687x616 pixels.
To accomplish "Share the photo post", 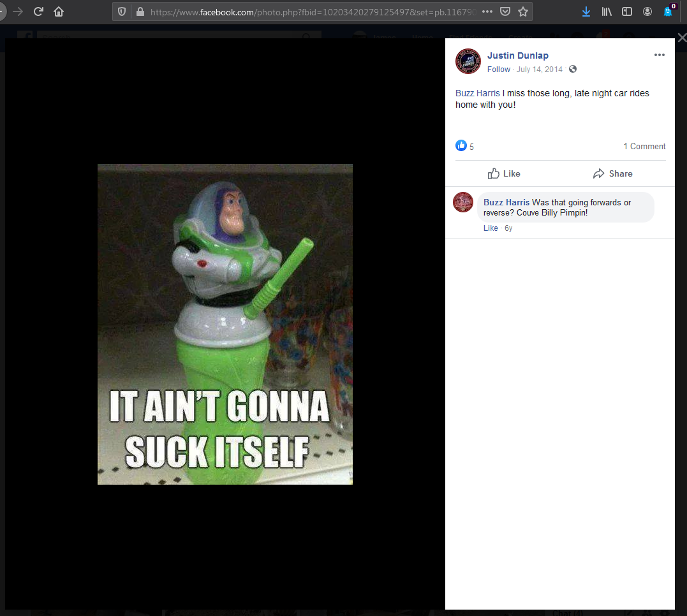I will [612, 173].
